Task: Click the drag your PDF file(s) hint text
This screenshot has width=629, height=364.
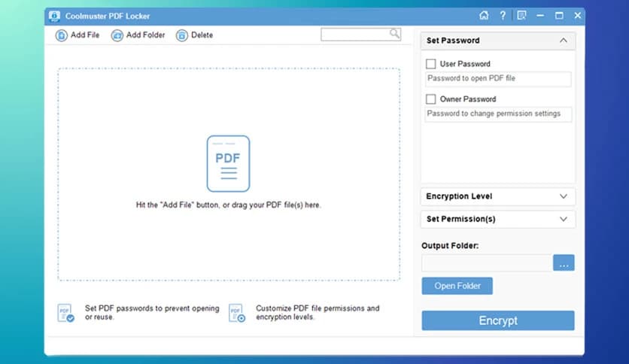Action: pos(228,205)
